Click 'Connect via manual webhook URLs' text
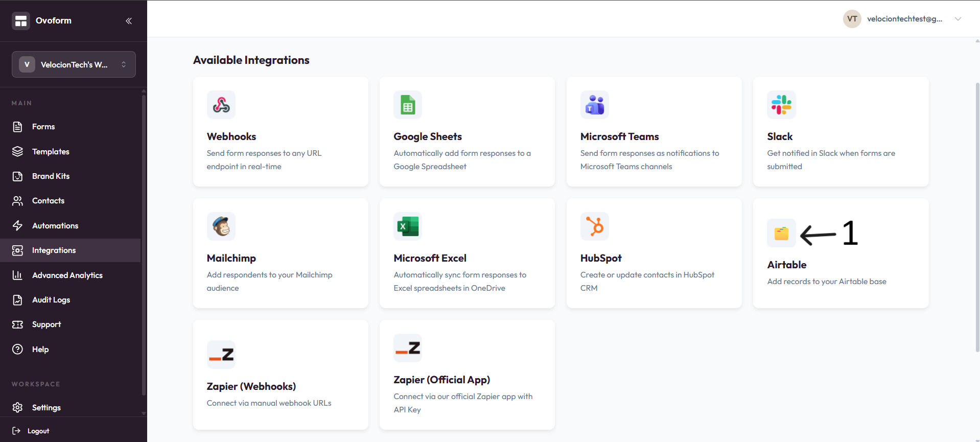This screenshot has height=442, width=980. [x=269, y=403]
